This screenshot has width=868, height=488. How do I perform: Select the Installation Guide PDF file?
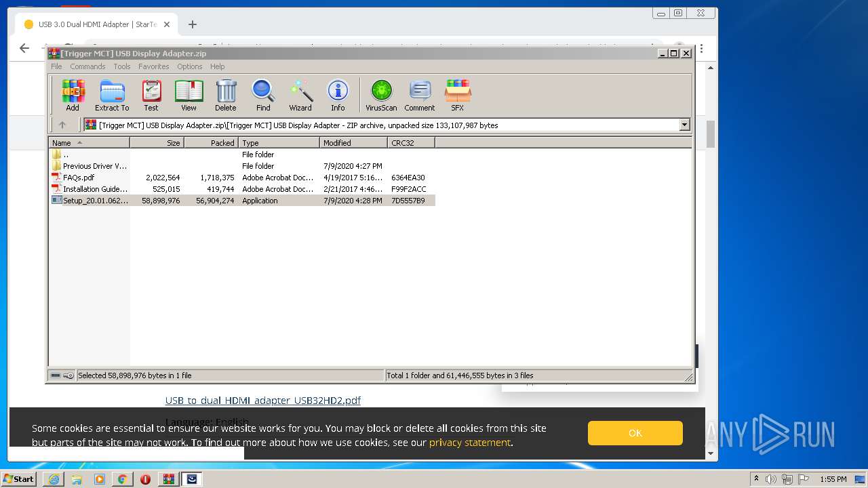point(242,189)
